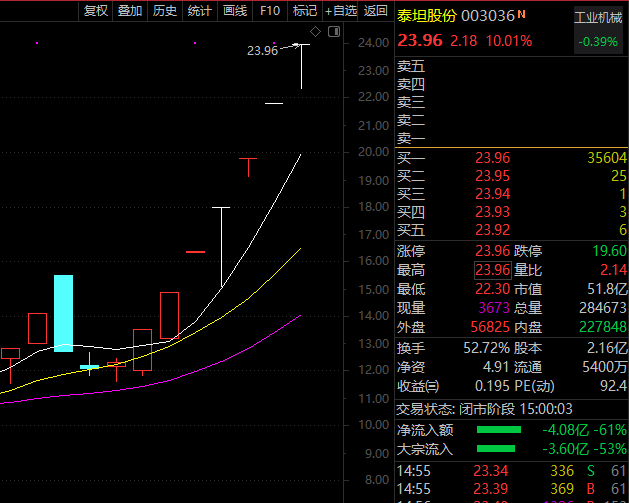629x503 pixels.
Task: Click the boxed 最高 value 23.96
Action: pyautogui.click(x=492, y=270)
